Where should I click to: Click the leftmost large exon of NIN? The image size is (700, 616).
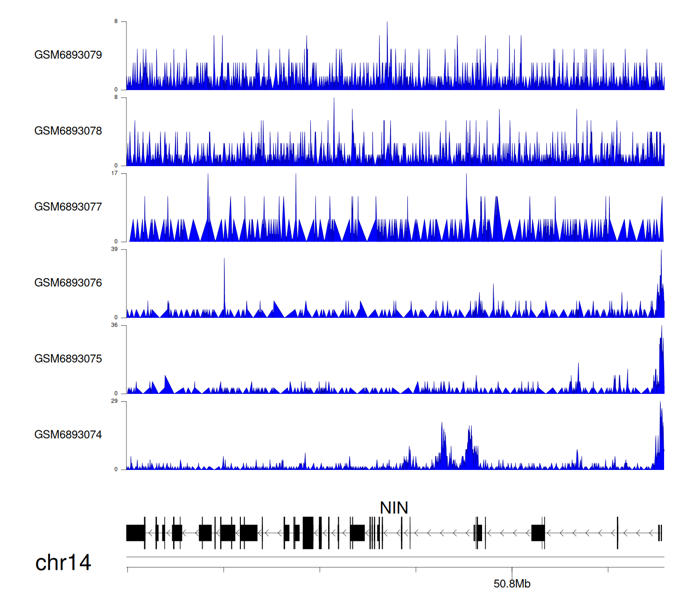135,533
